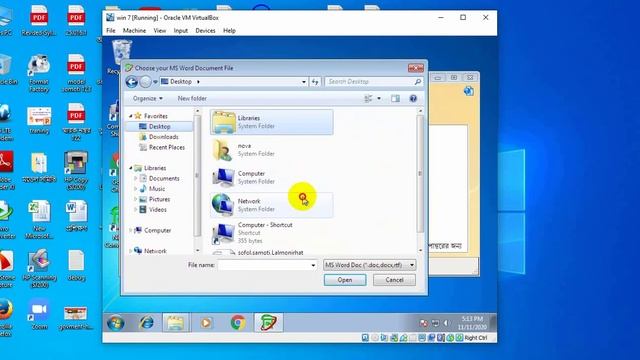Click the search magnifier icon
Screen dimensions: 640x360
(418, 82)
